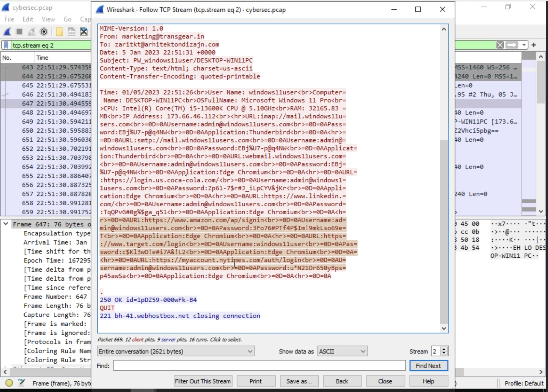Open the display filter history dropdown arrow

(524, 45)
